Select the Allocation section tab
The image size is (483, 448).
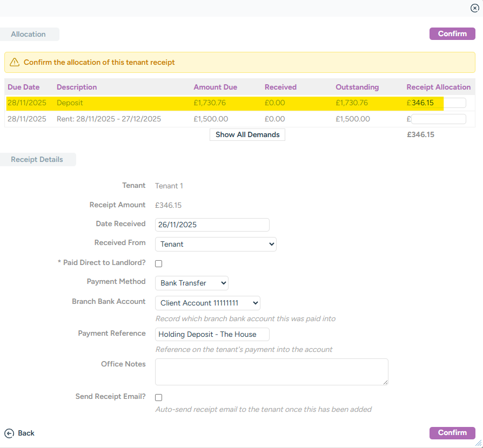pos(29,34)
